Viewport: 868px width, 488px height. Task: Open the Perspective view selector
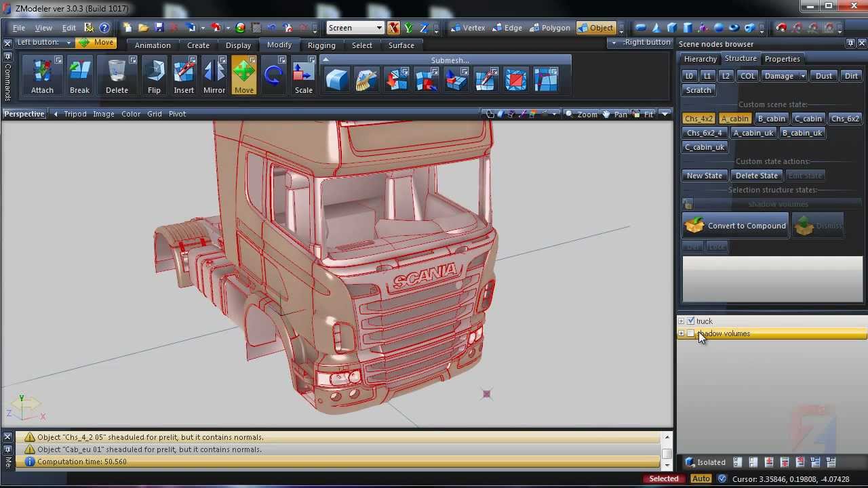coord(24,114)
